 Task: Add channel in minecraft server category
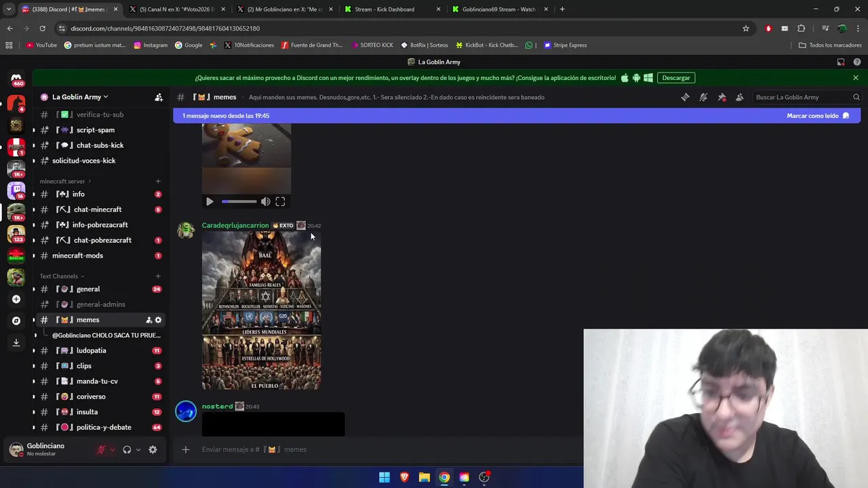(x=158, y=181)
